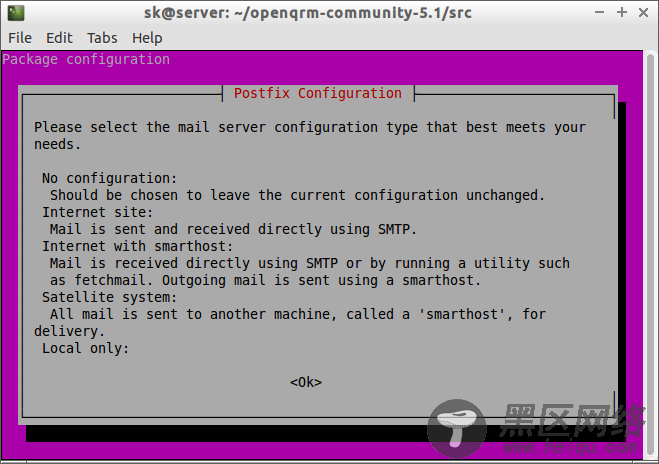Click the <Ok> button in the Postfix dialog
This screenshot has height=464, width=659.
[306, 382]
